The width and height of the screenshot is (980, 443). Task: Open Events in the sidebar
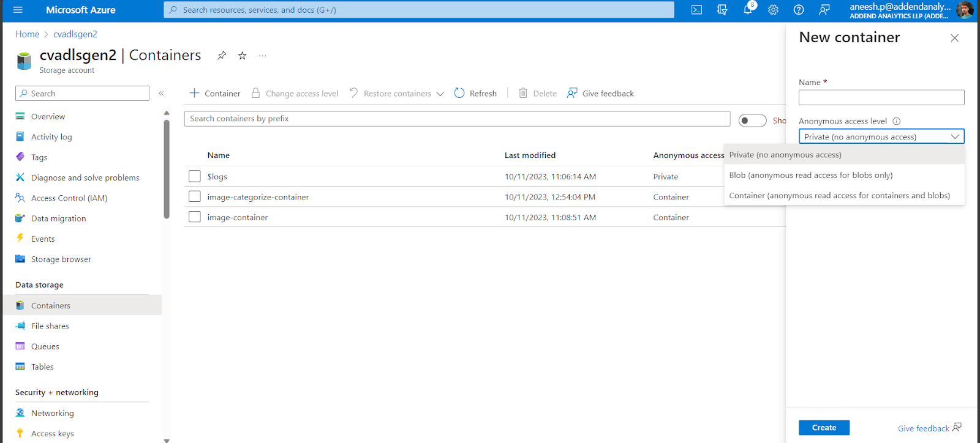click(x=43, y=239)
